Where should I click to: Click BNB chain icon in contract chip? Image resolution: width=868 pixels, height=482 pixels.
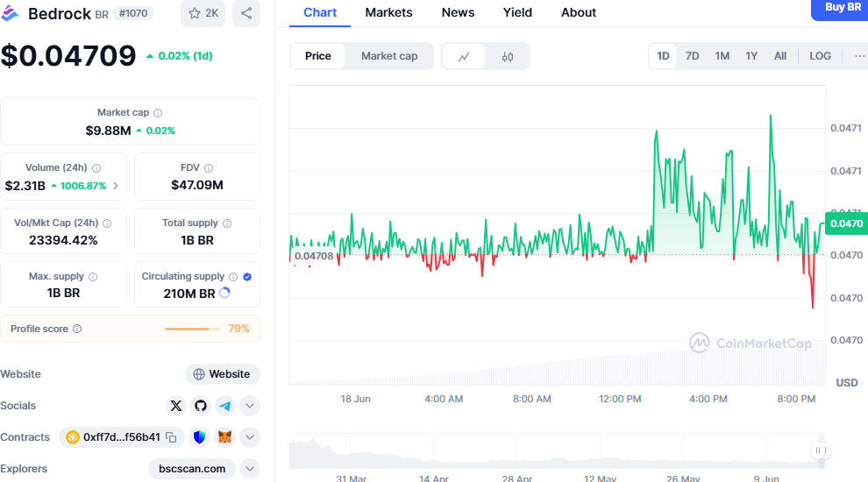click(73, 437)
